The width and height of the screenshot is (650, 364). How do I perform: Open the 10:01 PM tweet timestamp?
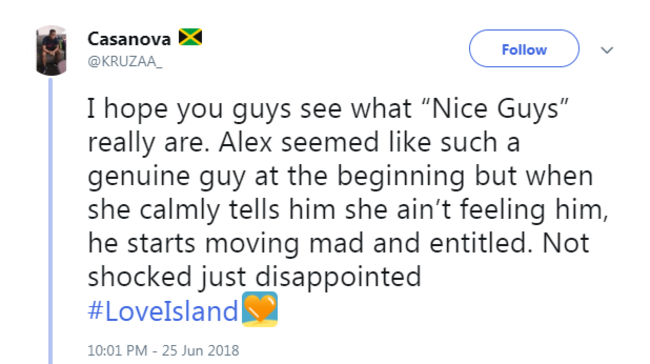[x=117, y=351]
